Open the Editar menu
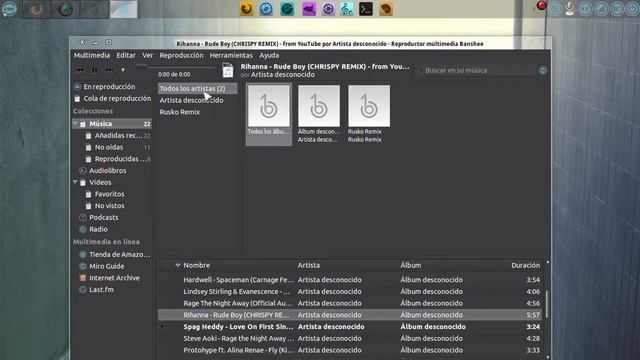The image size is (640, 360). 126,55
